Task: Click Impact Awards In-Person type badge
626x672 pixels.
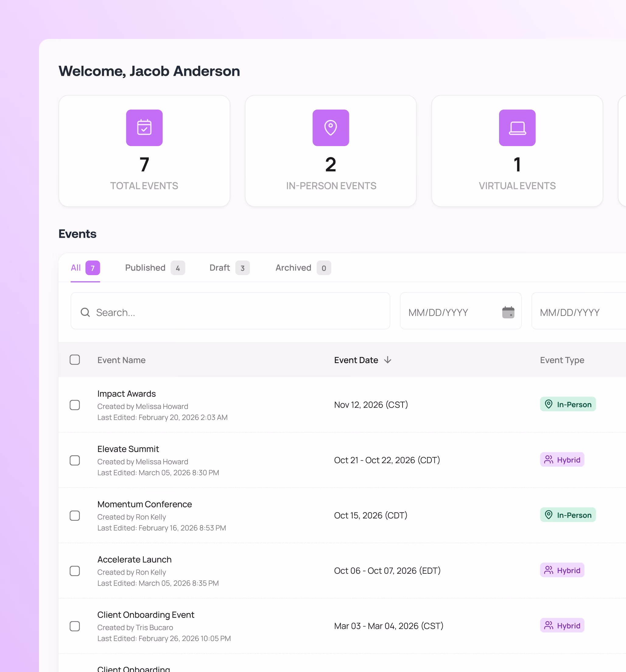Action: (x=568, y=404)
